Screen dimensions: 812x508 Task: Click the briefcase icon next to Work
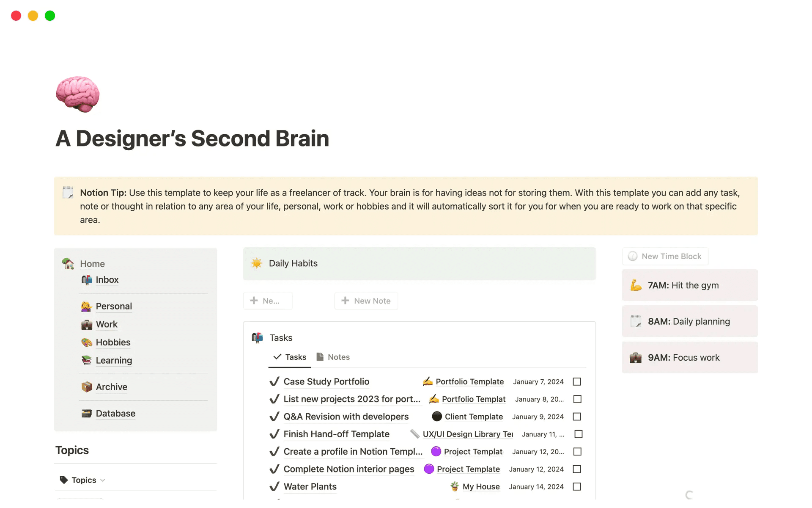pos(87,325)
